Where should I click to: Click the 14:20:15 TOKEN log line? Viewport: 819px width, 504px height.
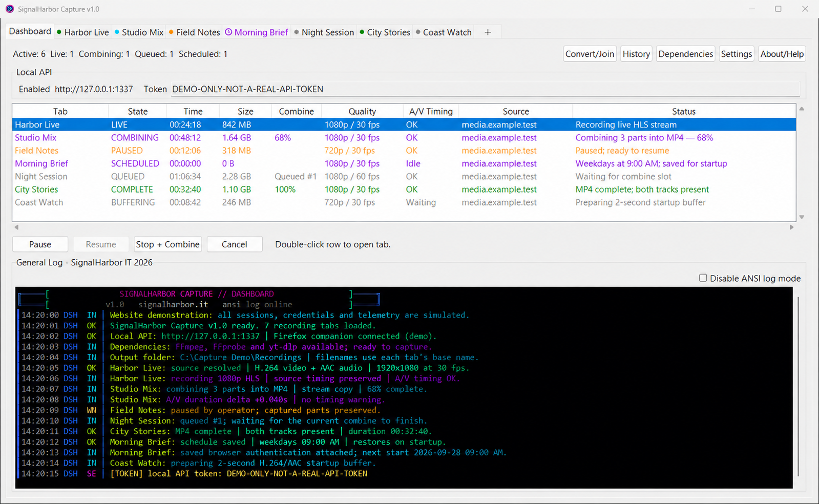(x=194, y=474)
